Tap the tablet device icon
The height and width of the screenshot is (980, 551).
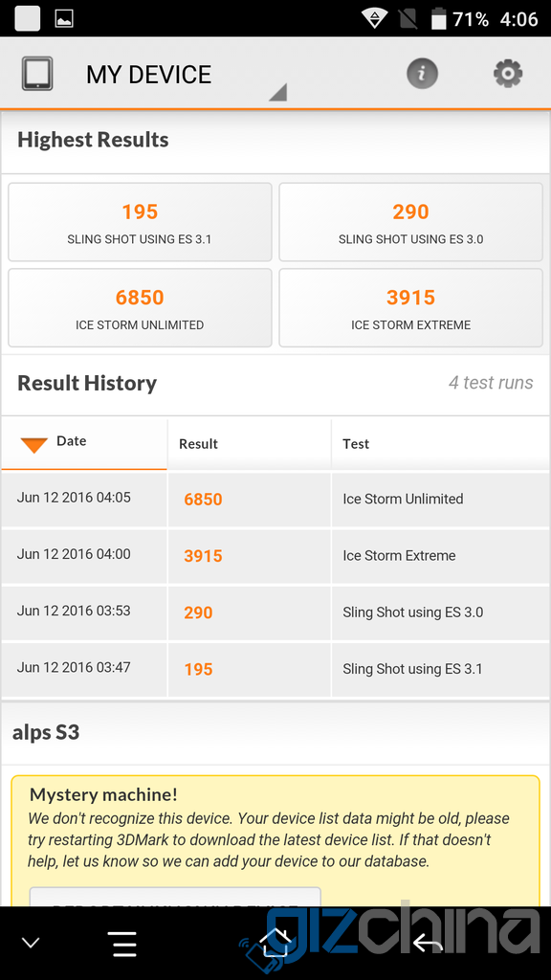37,74
